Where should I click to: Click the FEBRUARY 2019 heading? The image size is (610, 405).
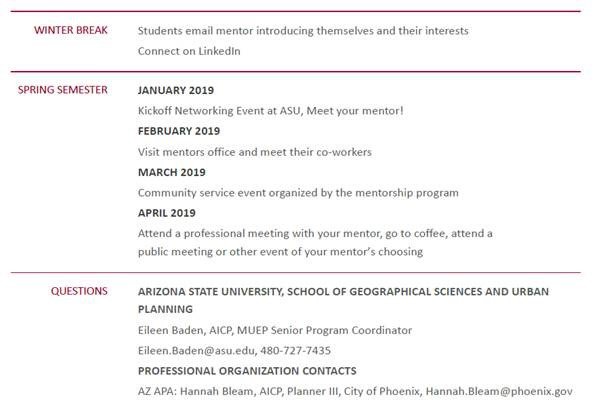pos(179,131)
